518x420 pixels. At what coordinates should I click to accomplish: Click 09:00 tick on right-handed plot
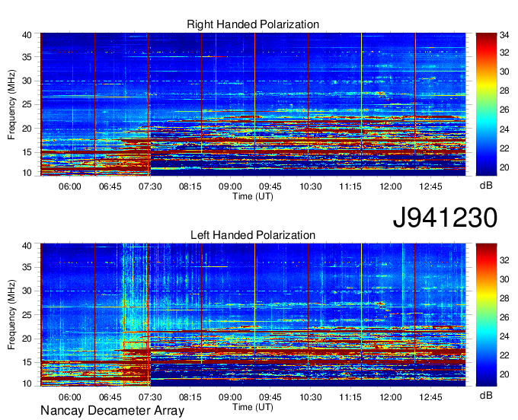coord(230,186)
